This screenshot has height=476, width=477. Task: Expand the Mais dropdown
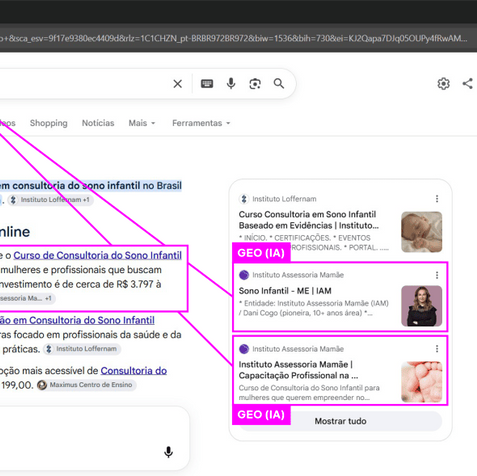click(x=142, y=123)
